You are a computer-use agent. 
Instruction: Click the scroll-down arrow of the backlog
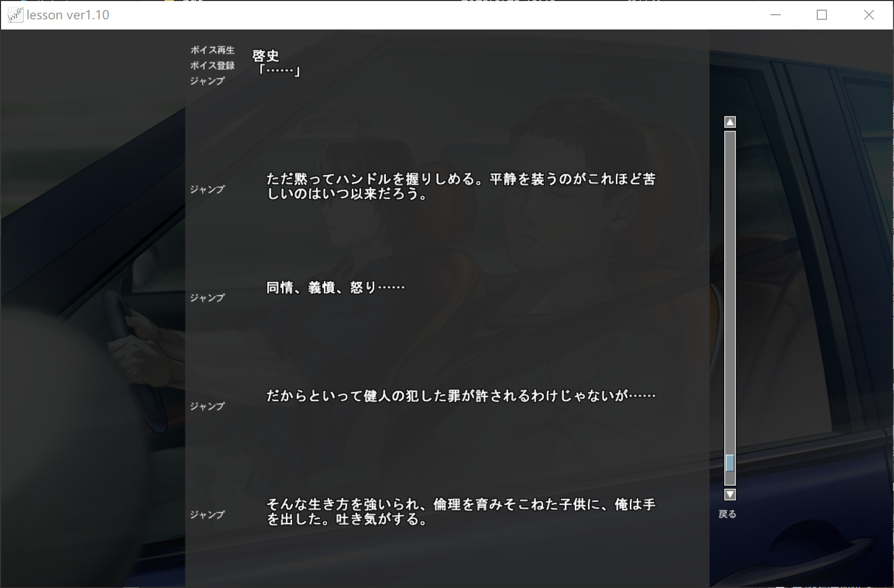point(730,494)
